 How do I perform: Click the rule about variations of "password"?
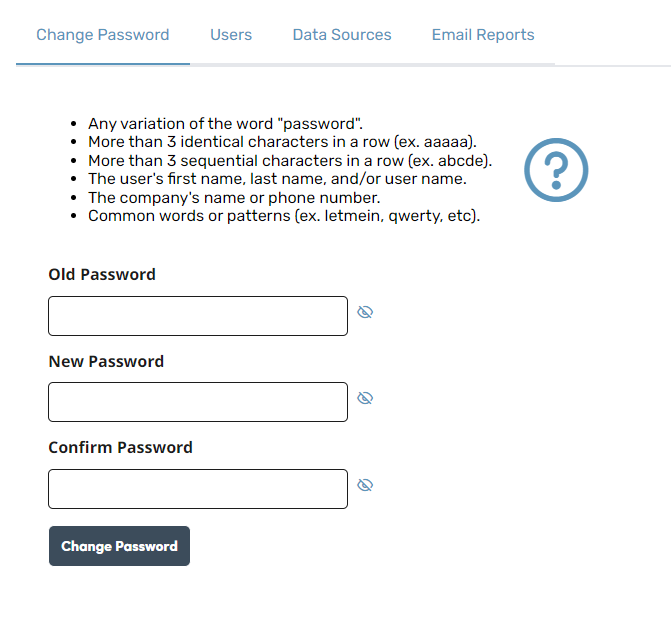[x=225, y=124]
